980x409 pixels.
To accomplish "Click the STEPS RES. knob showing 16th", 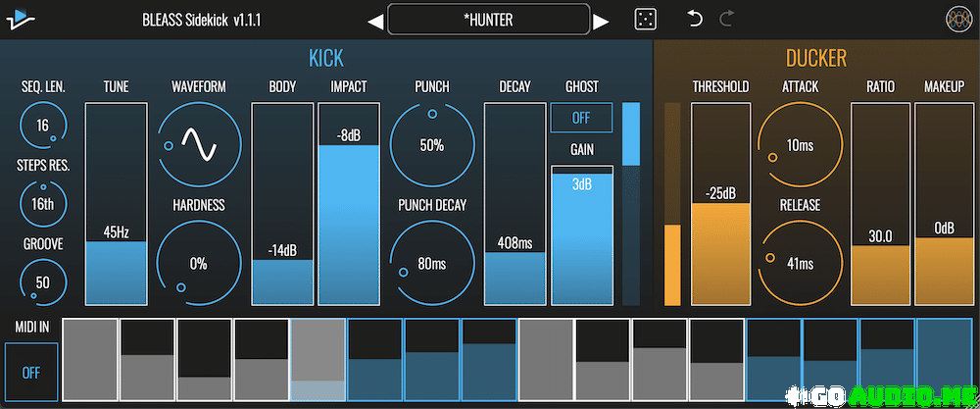I will [43, 203].
